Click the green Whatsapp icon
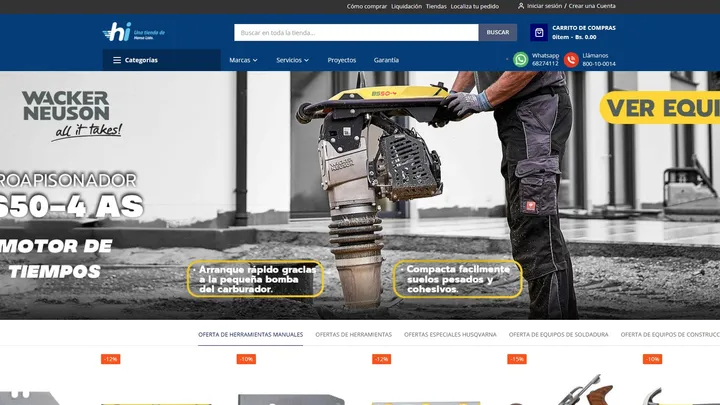 (521, 60)
